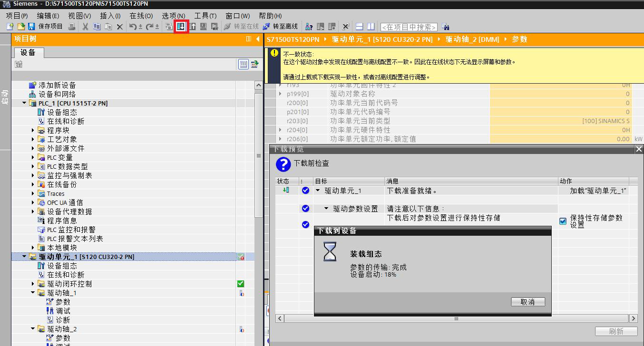Click the Upload from device icon
Viewport: 644px width, 346px height.
pyautogui.click(x=193, y=27)
